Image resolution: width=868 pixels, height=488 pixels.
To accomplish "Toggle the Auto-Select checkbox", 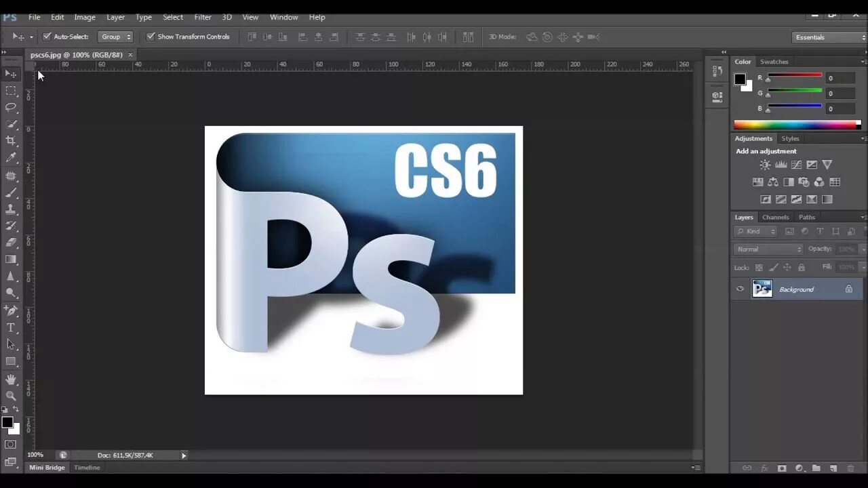I will click(47, 37).
